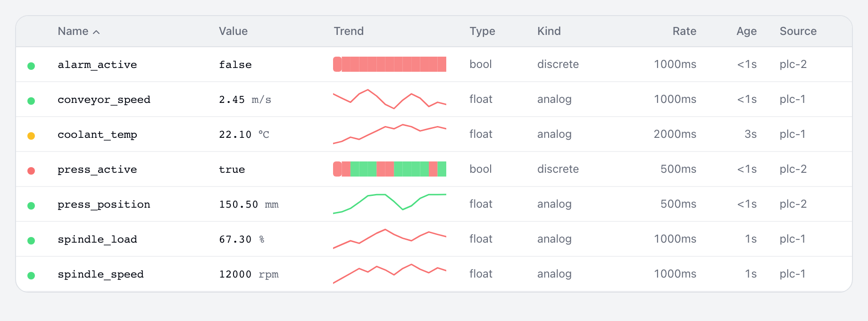Click plc-1 source for conveyor_speed
The height and width of the screenshot is (321, 868).
[793, 99]
